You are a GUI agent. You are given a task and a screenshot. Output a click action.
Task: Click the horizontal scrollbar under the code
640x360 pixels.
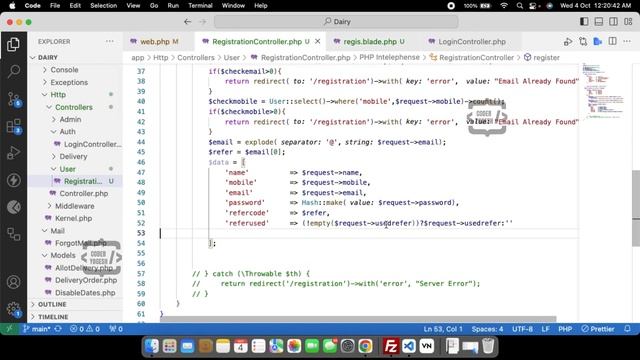pyautogui.click(x=358, y=319)
